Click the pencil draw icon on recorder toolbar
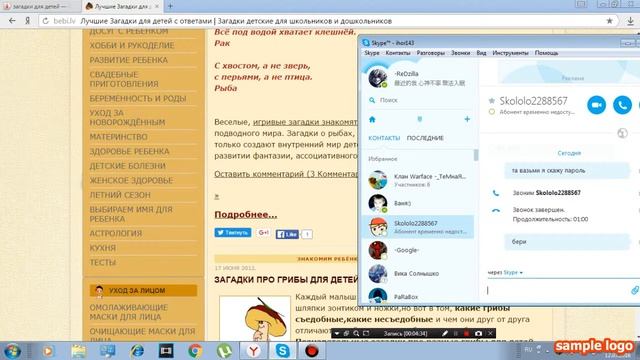640x360 pixels. pos(444,333)
